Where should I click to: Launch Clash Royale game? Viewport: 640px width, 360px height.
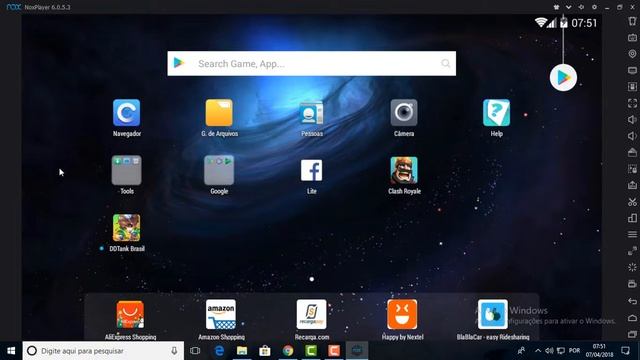coord(404,170)
